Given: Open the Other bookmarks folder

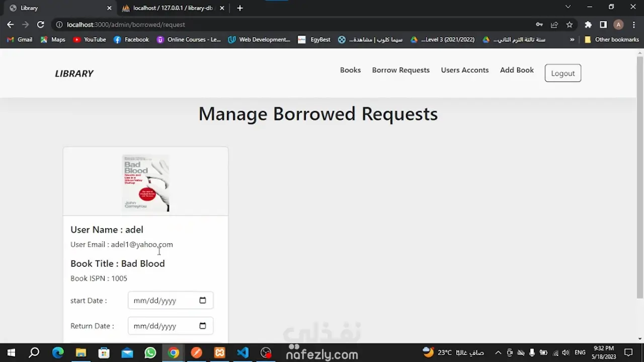Looking at the screenshot, I should pyautogui.click(x=611, y=40).
